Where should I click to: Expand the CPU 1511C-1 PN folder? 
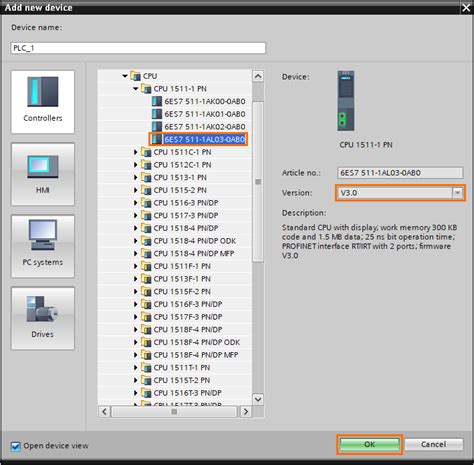(x=135, y=152)
